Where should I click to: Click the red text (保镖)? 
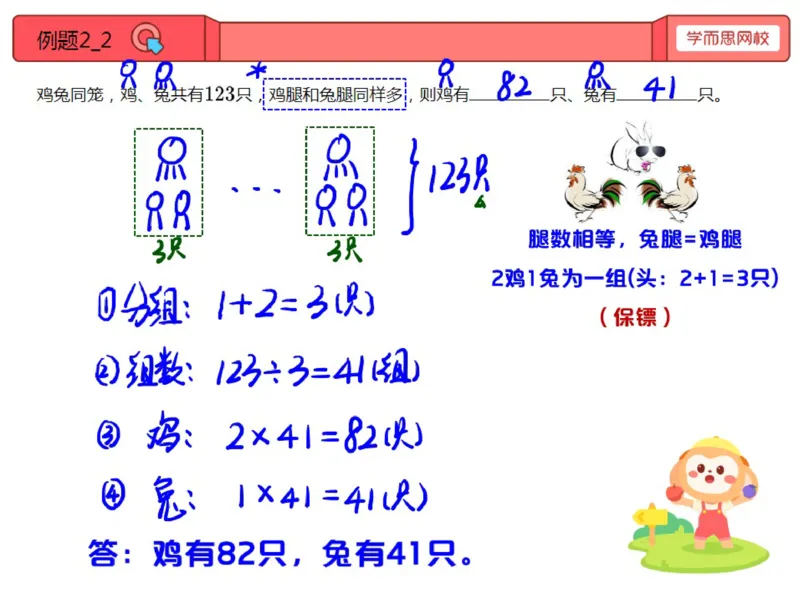pyautogui.click(x=635, y=317)
